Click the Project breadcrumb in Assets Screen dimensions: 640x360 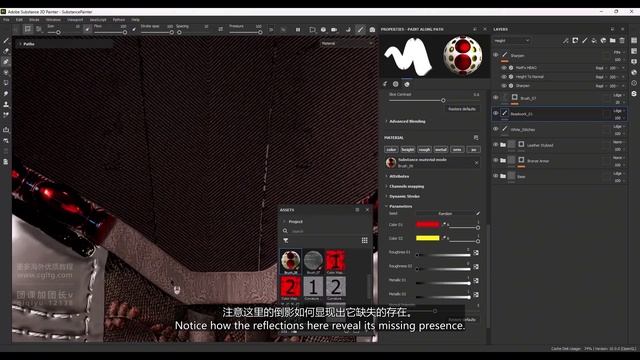296,222
